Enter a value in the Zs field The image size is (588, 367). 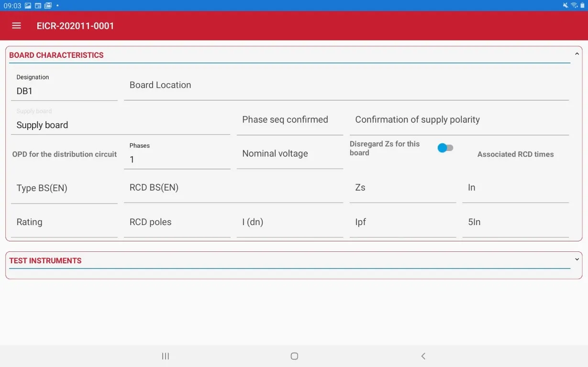pyautogui.click(x=402, y=188)
